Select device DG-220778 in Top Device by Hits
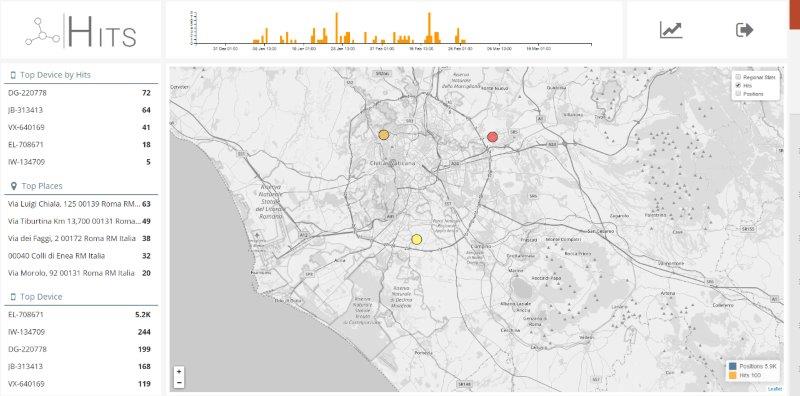The height and width of the screenshot is (396, 800). click(x=80, y=93)
